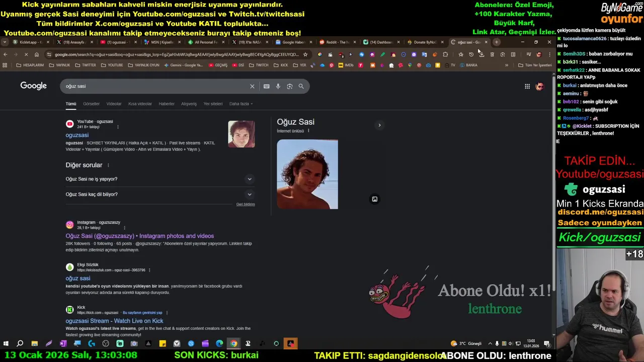Expand 'Oğuz Sasi kaç dil biliyor?' question
This screenshot has width=644, height=362.
[x=250, y=194]
